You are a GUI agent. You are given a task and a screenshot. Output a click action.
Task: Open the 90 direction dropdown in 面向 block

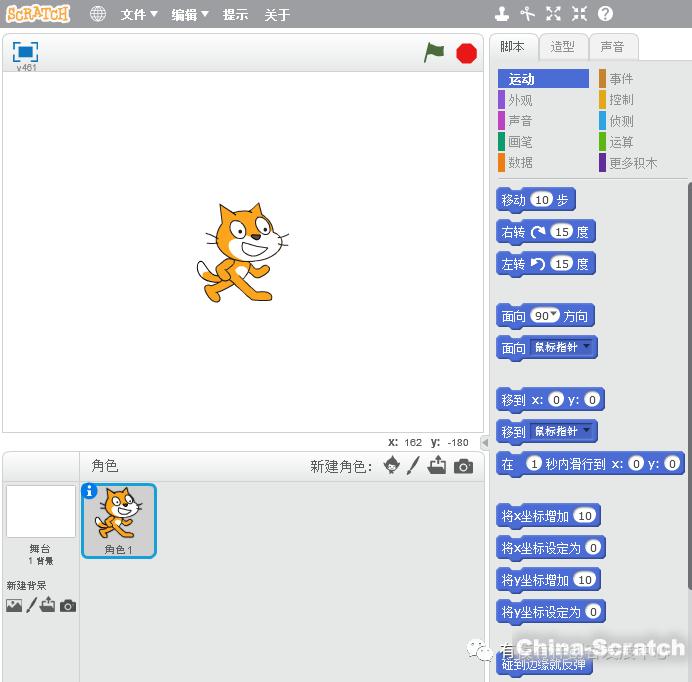click(554, 315)
